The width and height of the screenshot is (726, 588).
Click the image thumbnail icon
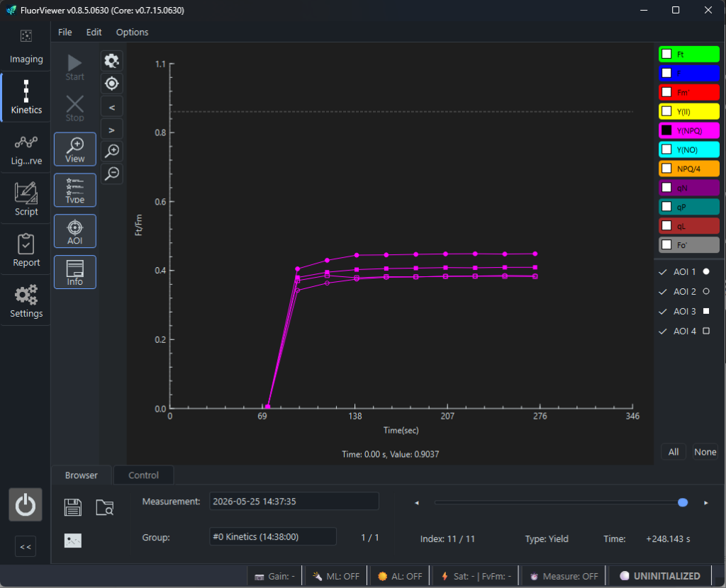pyautogui.click(x=73, y=540)
